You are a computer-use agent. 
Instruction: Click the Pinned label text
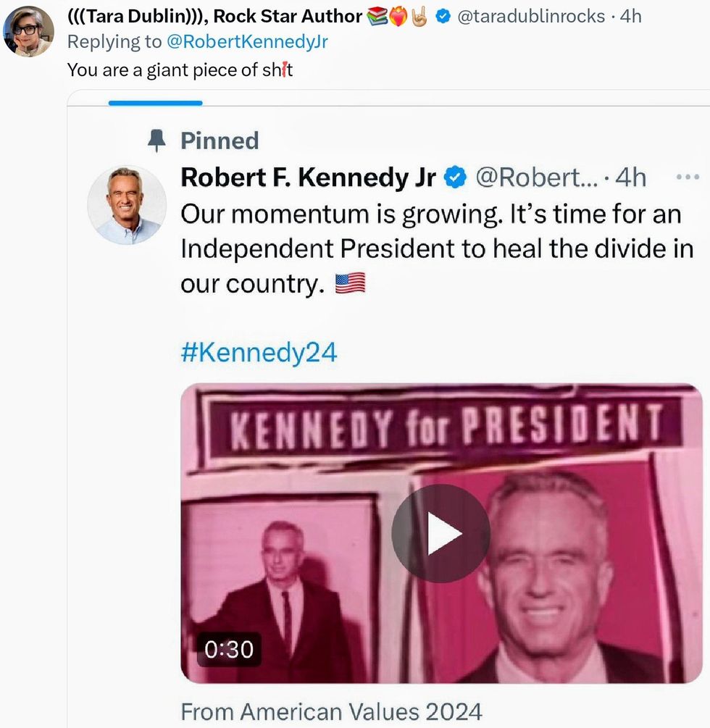[220, 141]
